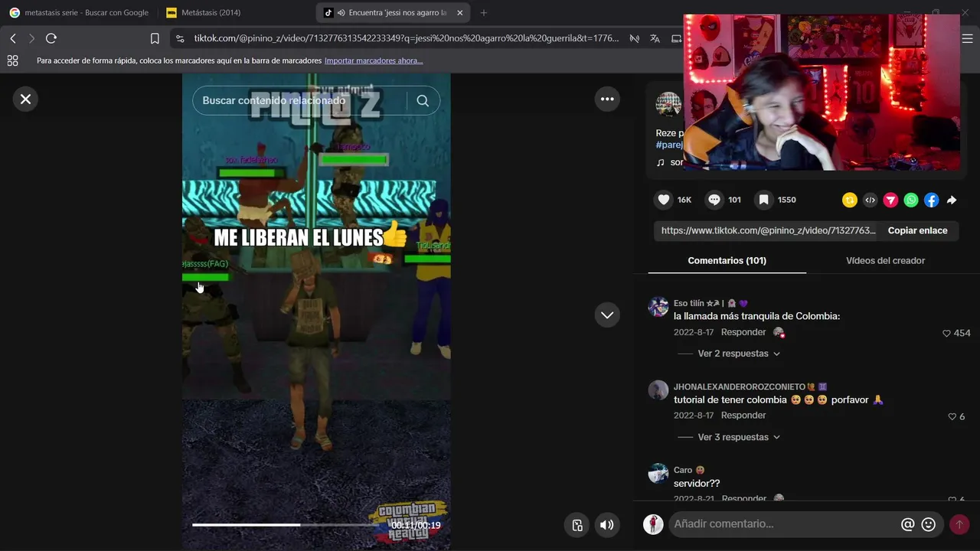980x551 pixels.
Task: Open the apps grid in bookmarks bar
Action: click(12, 60)
